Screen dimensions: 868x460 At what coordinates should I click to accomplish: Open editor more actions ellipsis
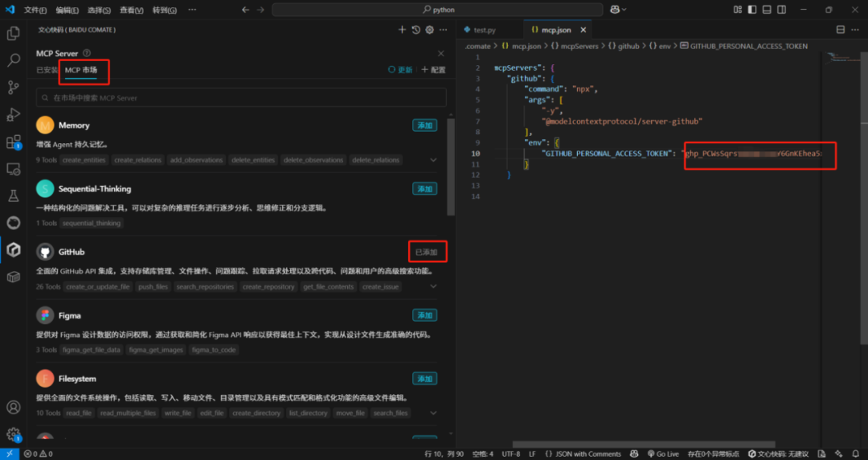[x=857, y=30]
